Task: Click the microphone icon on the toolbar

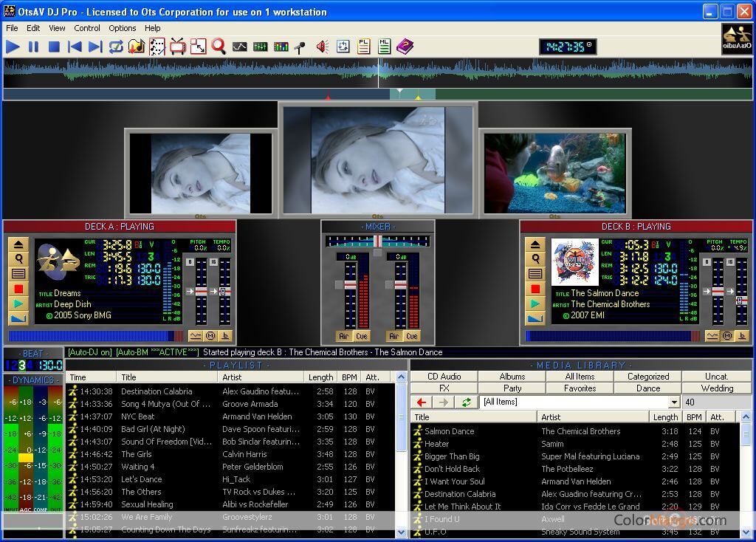Action: [x=300, y=47]
